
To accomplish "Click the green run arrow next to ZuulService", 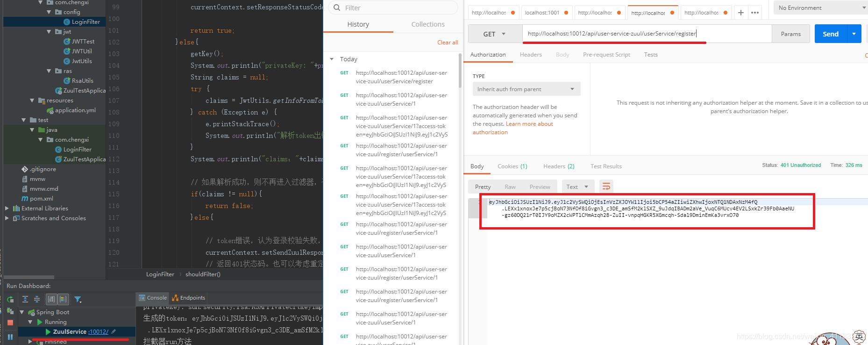I will point(48,332).
